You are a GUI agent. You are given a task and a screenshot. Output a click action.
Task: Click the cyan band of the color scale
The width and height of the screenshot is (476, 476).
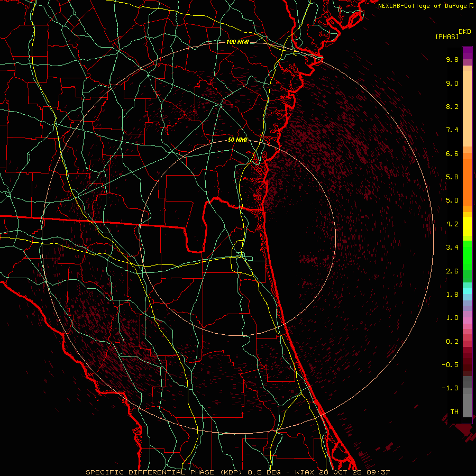coord(467,290)
